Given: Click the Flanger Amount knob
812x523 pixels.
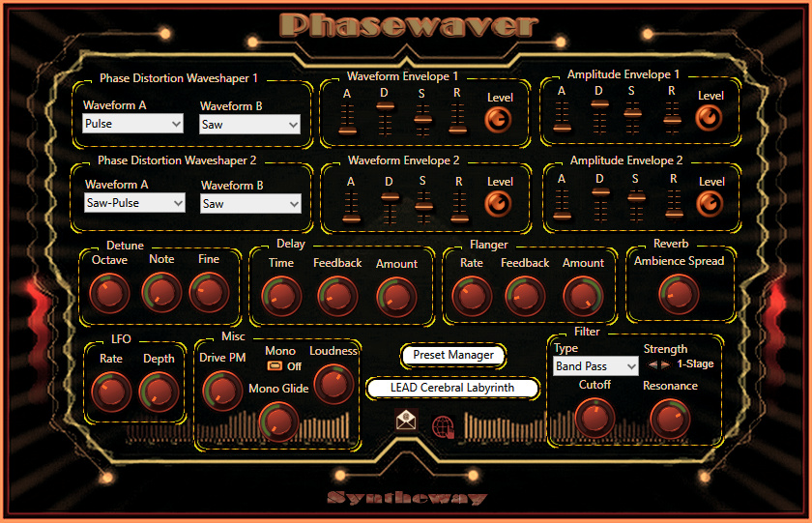Looking at the screenshot, I should point(583,297).
